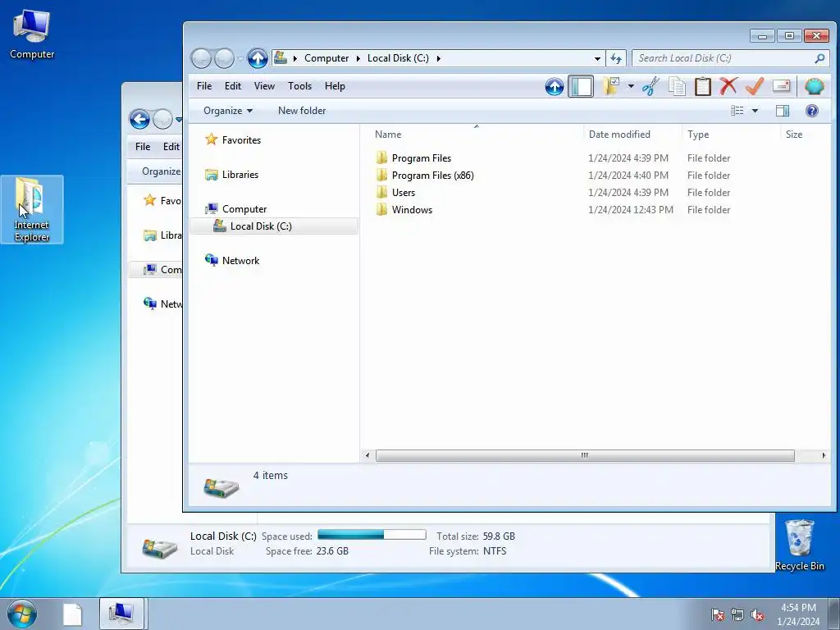Open address bar previous locations dropdown
The image size is (840, 630).
(597, 58)
